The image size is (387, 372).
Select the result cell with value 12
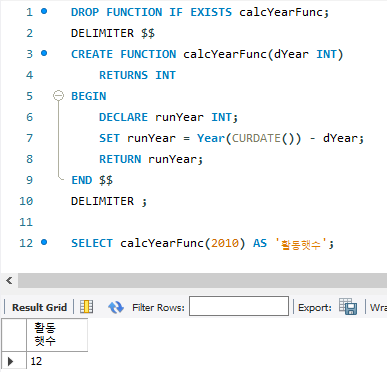coord(57,361)
